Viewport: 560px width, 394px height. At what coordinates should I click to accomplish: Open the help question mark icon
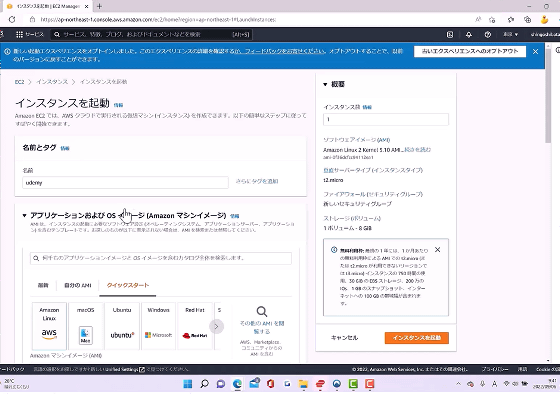click(x=488, y=34)
